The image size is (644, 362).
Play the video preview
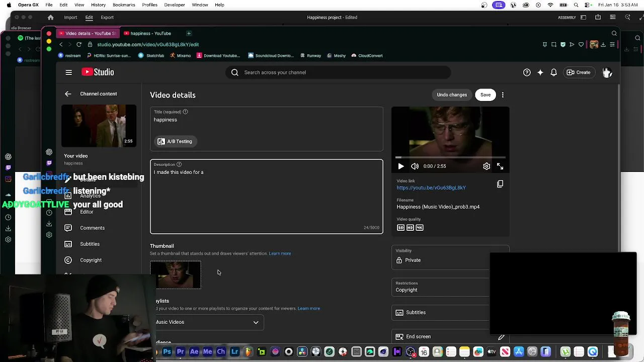click(401, 166)
